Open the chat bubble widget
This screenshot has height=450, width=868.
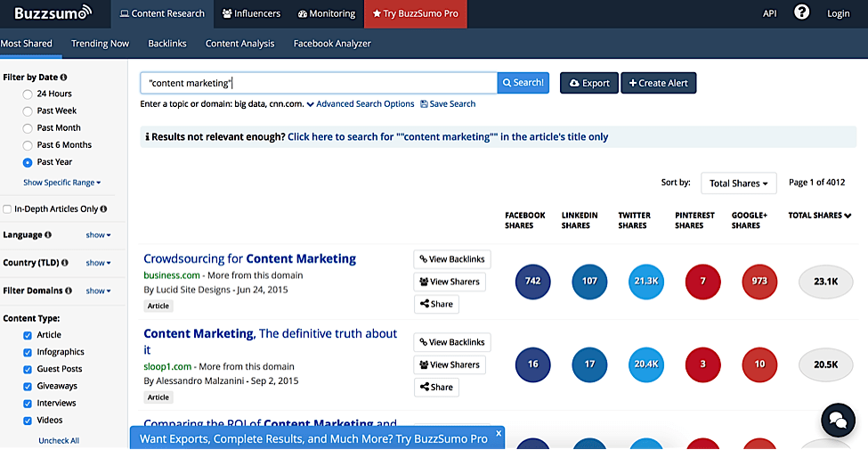838,421
